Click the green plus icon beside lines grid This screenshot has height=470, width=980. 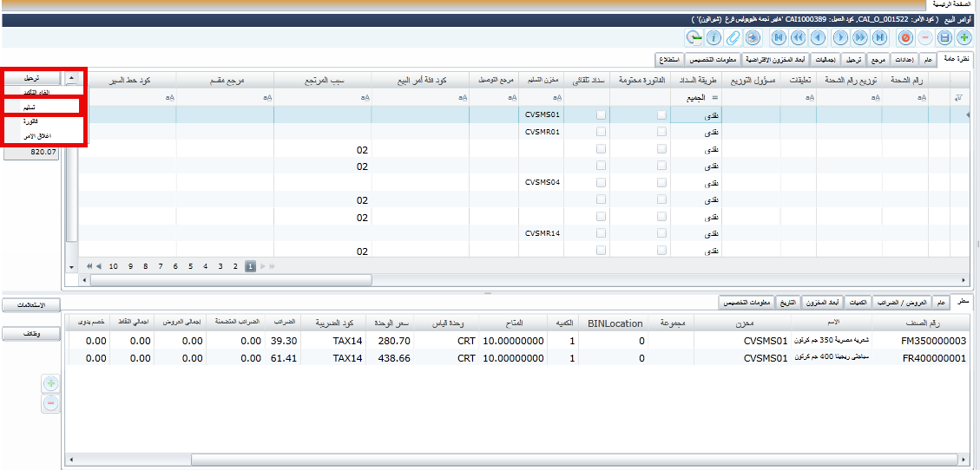50,383
